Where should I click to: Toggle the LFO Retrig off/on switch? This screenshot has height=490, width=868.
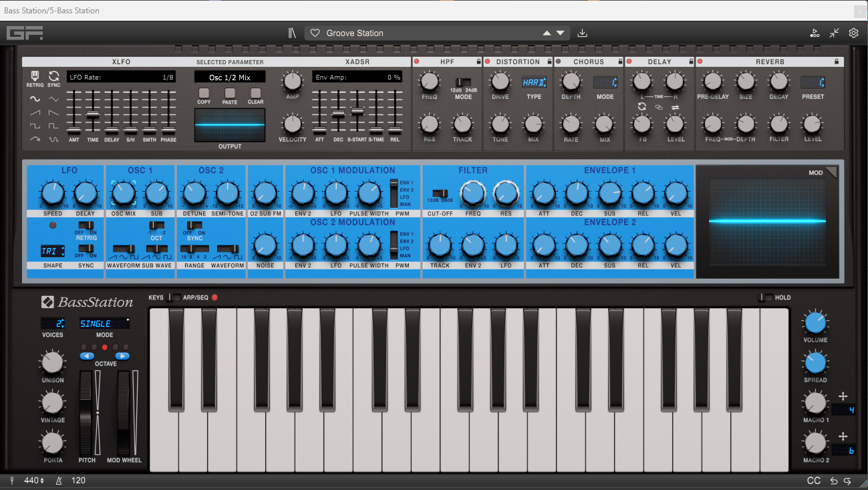(86, 225)
